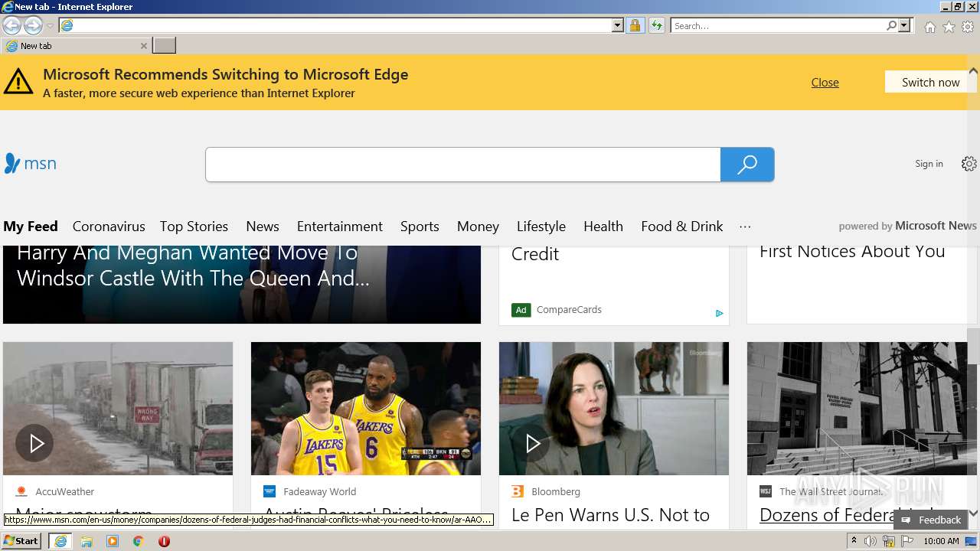Open media player taskbar icon

tap(113, 541)
